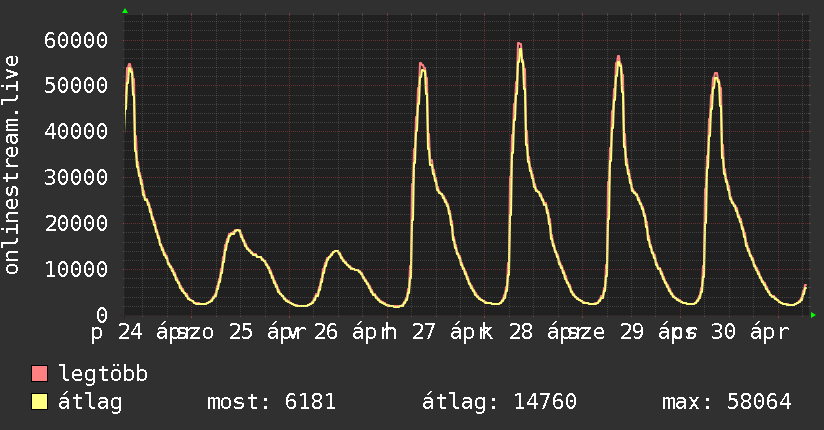Viewport: 824px width, 430px height.
Task: Click the 60000 y-axis label
Action: point(76,40)
